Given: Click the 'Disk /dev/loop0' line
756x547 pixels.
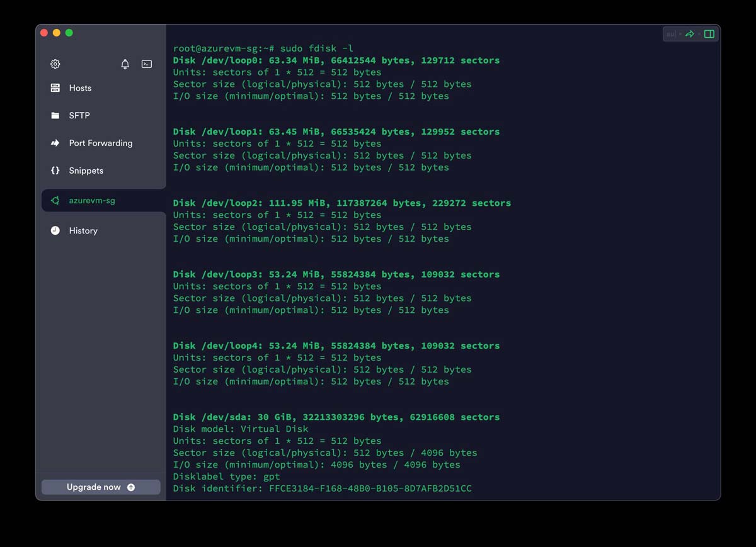Looking at the screenshot, I should click(x=336, y=60).
